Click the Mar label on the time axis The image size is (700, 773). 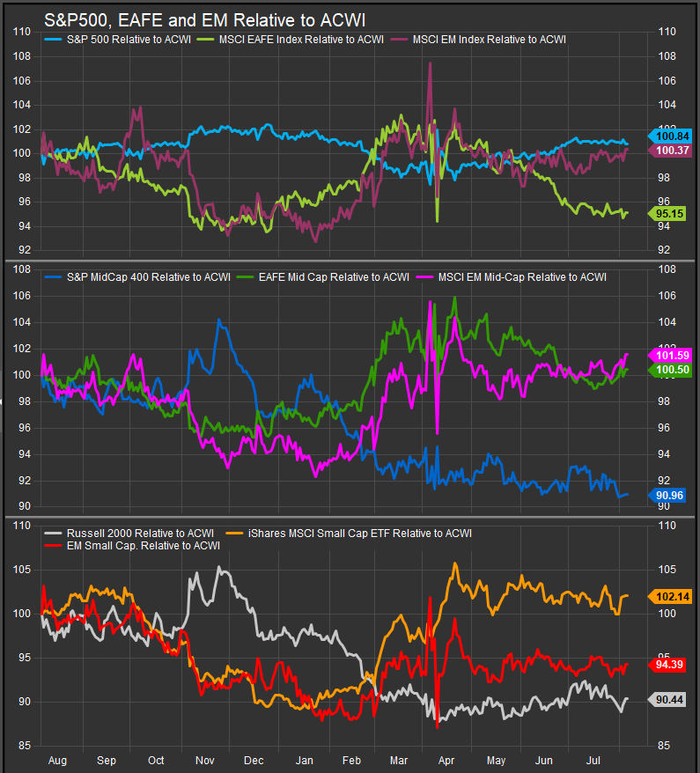pos(399,760)
